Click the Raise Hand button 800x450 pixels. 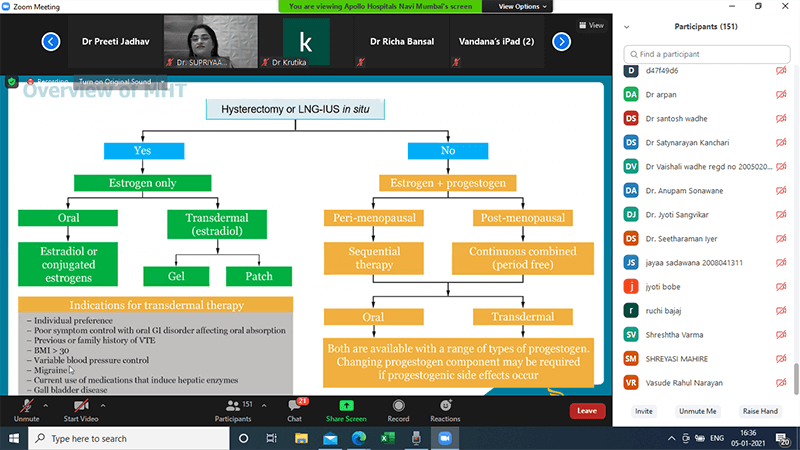coord(759,411)
